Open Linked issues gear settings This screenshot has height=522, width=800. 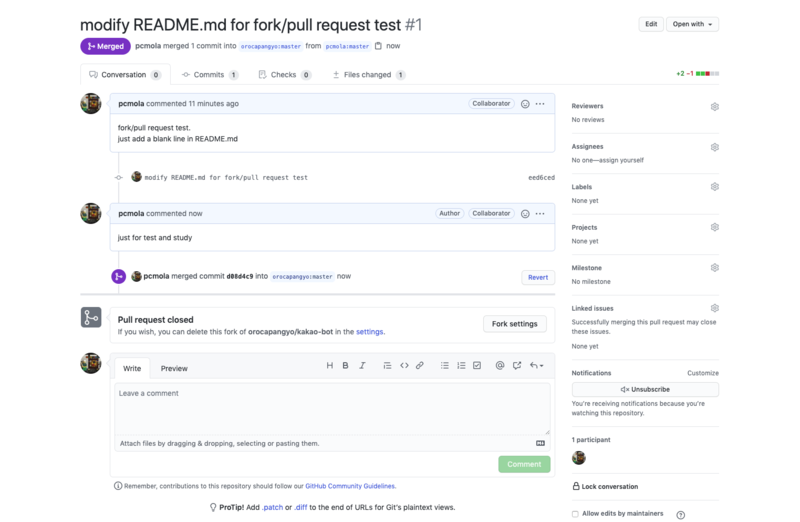715,308
